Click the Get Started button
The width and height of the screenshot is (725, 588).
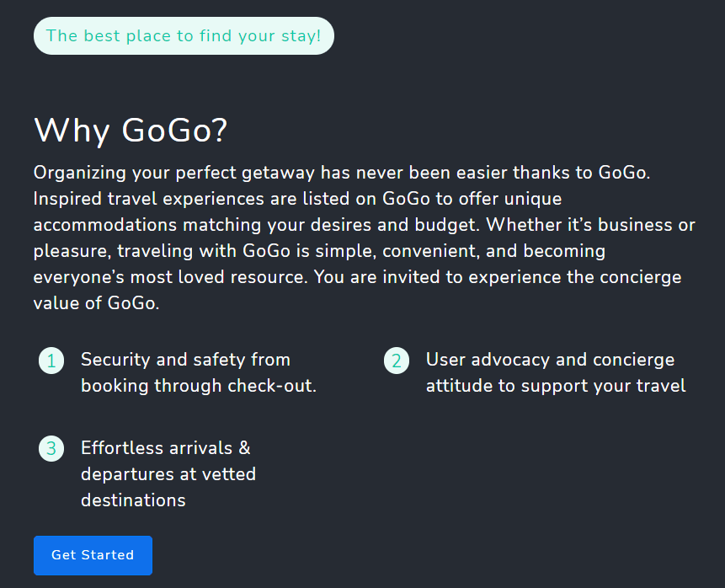[93, 555]
